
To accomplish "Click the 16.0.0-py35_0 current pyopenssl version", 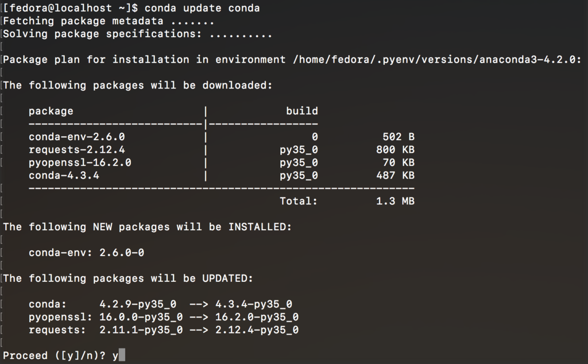I will 141,317.
